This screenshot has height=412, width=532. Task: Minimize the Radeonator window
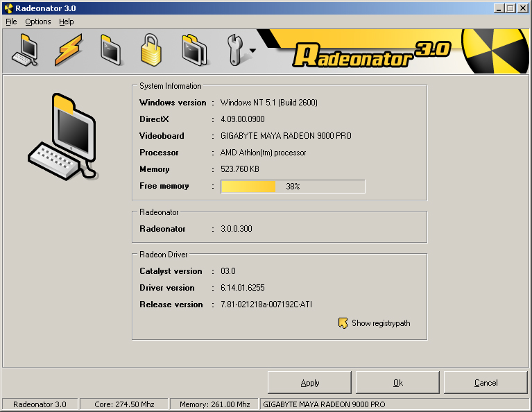(499, 8)
